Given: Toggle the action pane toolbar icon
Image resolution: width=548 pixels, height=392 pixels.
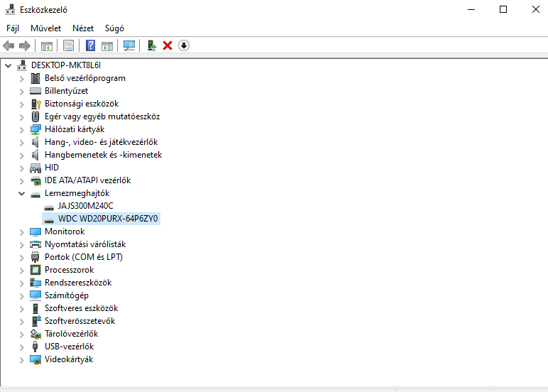Looking at the screenshot, I should (107, 46).
